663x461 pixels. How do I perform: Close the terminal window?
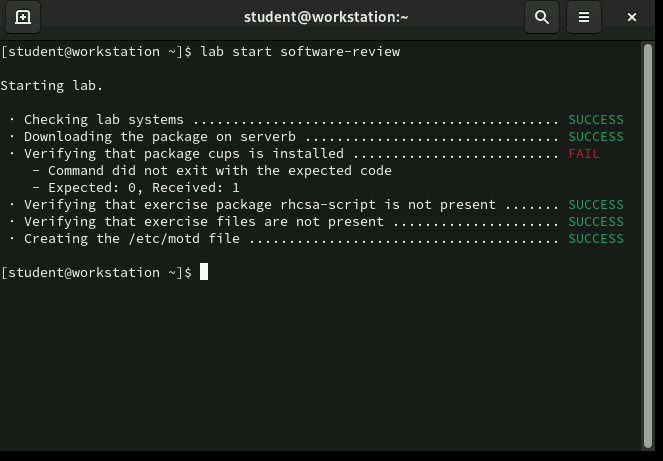tap(632, 17)
